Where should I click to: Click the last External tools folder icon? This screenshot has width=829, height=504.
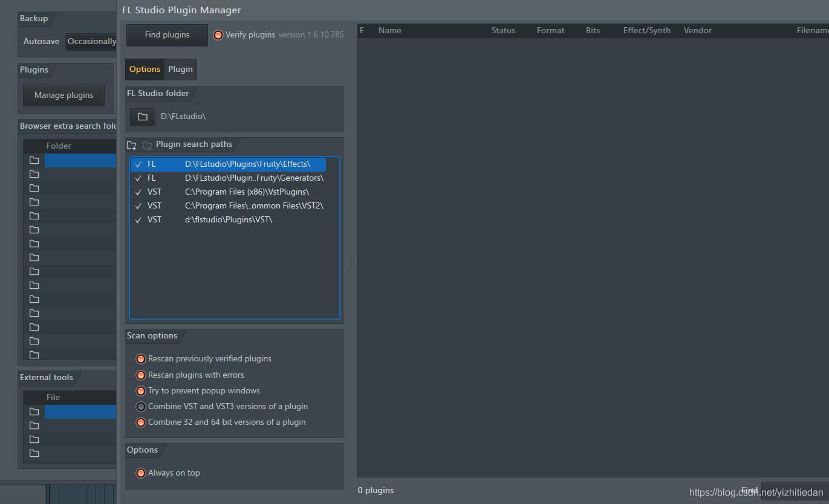34,453
